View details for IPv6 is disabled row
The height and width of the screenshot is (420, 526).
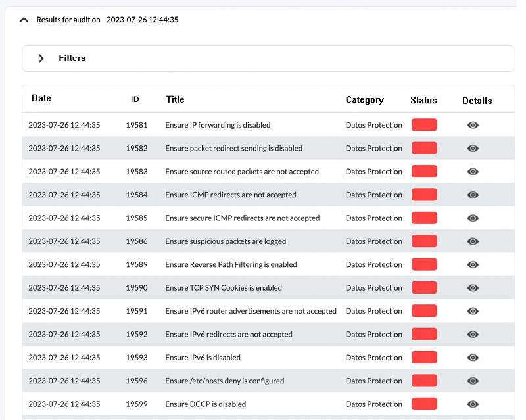click(x=473, y=358)
